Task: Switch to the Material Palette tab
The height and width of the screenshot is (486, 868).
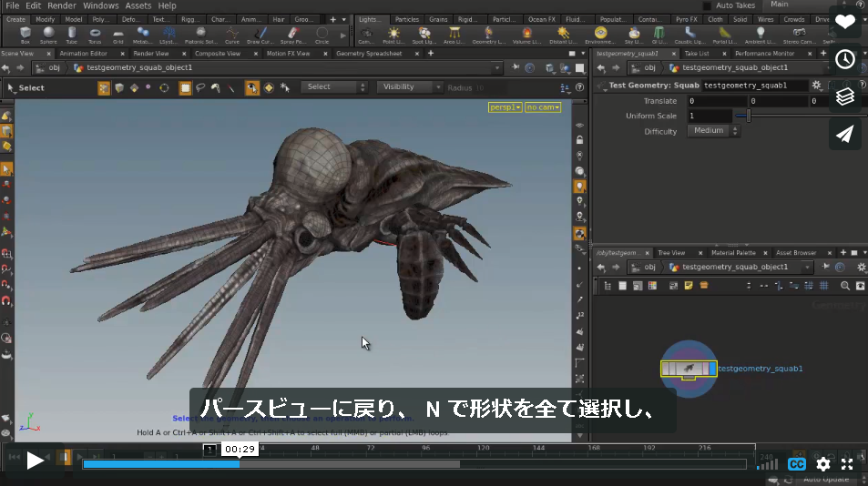Action: [x=733, y=253]
